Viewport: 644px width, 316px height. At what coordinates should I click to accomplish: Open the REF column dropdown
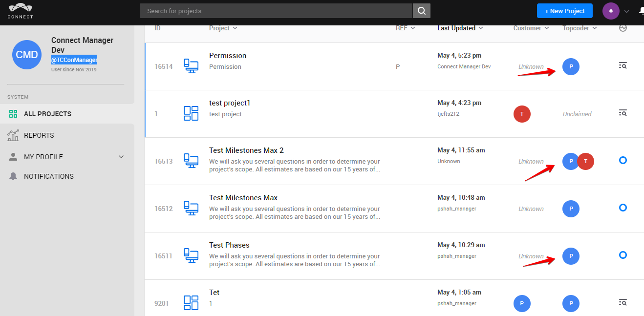pos(406,28)
